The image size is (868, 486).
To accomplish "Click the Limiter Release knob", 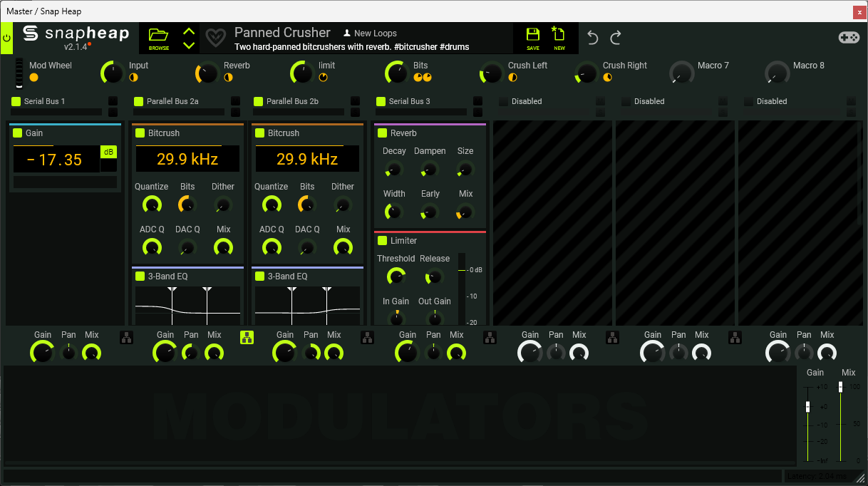I will 433,277.
